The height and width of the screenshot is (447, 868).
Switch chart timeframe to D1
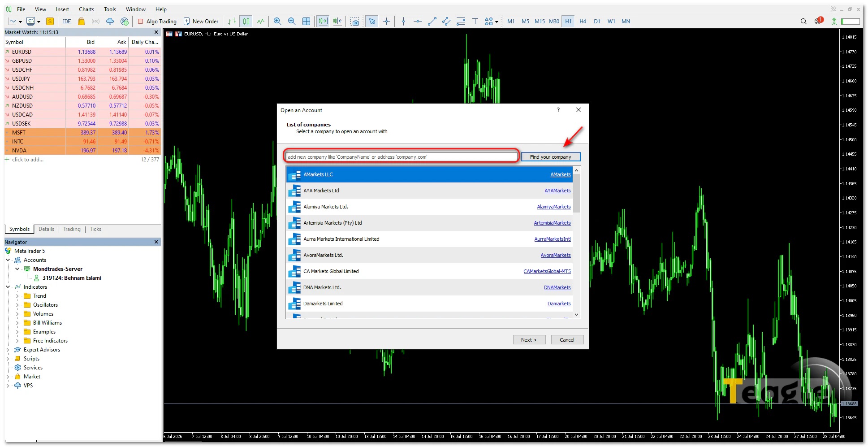(597, 21)
